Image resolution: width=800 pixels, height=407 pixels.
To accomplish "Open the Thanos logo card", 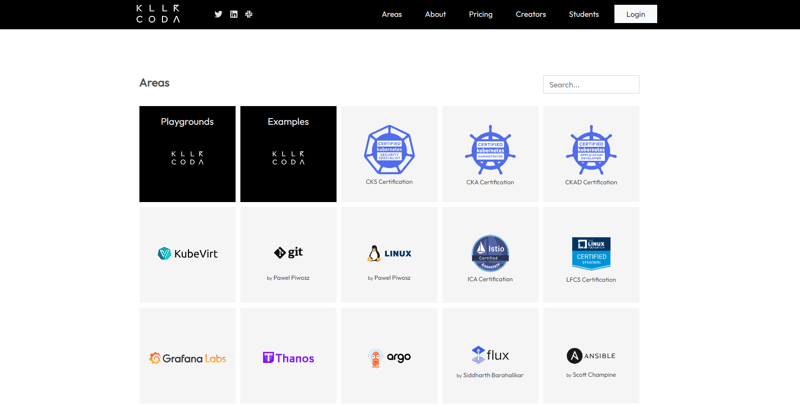I will [288, 355].
